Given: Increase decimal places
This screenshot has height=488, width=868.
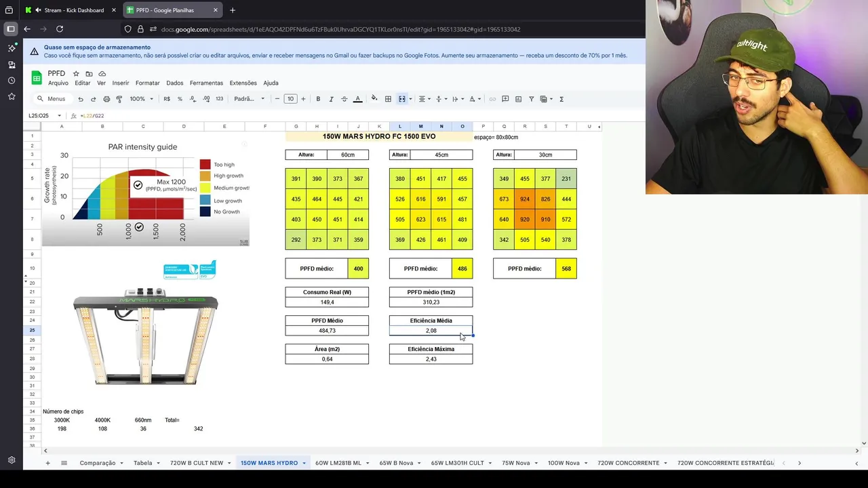Looking at the screenshot, I should pos(206,99).
